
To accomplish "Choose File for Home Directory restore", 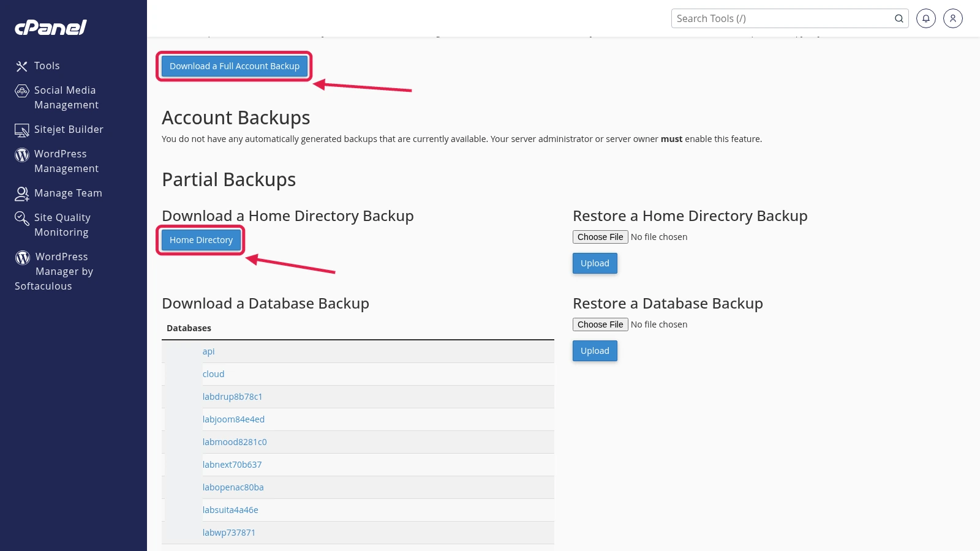I will [x=600, y=237].
